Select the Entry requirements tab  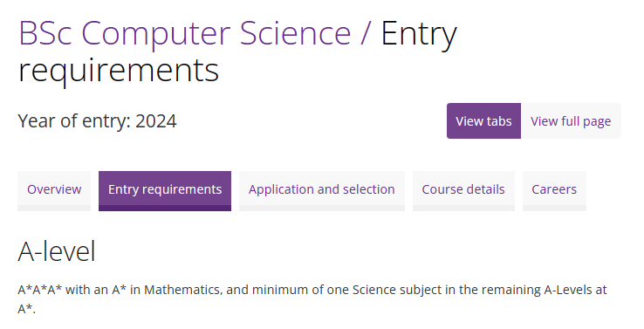pyautogui.click(x=165, y=191)
